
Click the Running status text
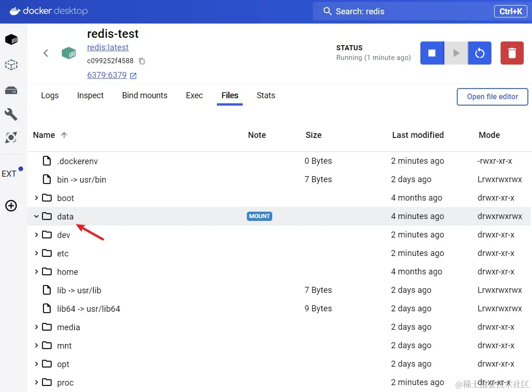pyautogui.click(x=374, y=58)
